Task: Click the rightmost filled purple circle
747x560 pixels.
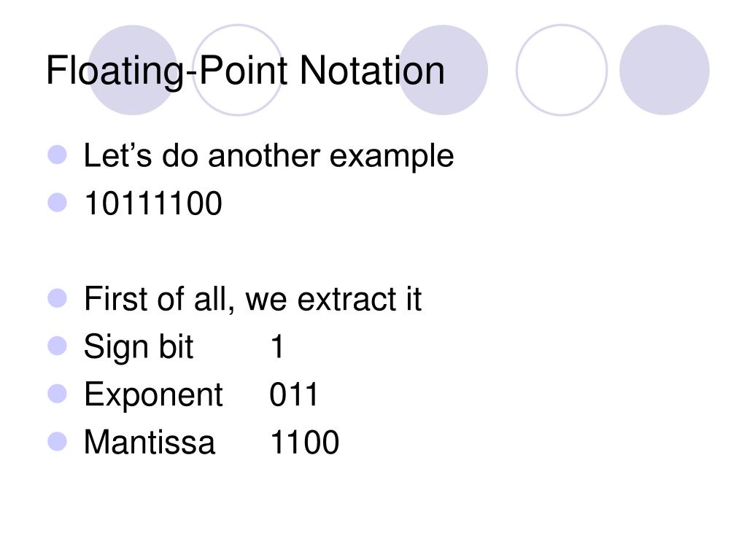Action: pos(664,70)
